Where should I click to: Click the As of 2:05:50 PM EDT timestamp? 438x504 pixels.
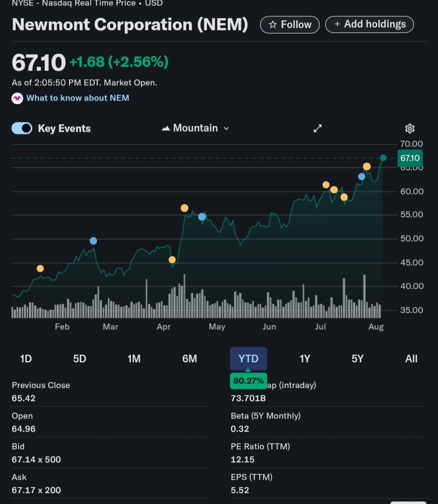pos(84,83)
